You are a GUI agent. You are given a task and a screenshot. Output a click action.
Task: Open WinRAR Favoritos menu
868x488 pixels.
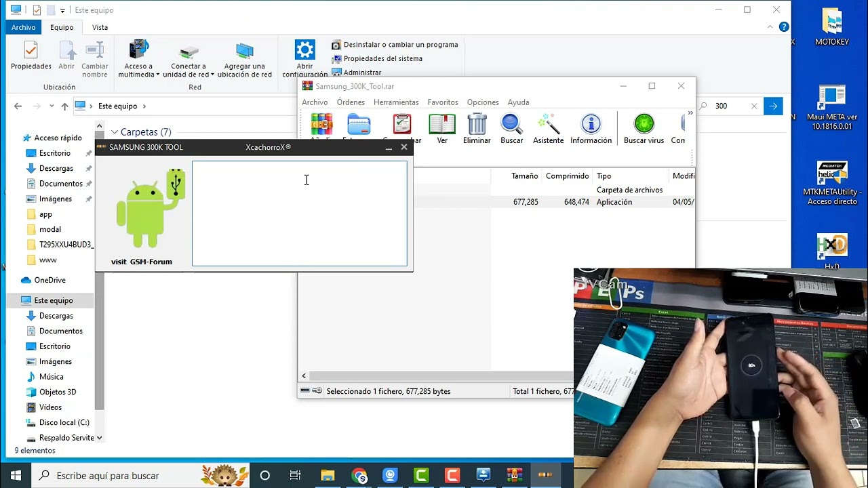[443, 102]
